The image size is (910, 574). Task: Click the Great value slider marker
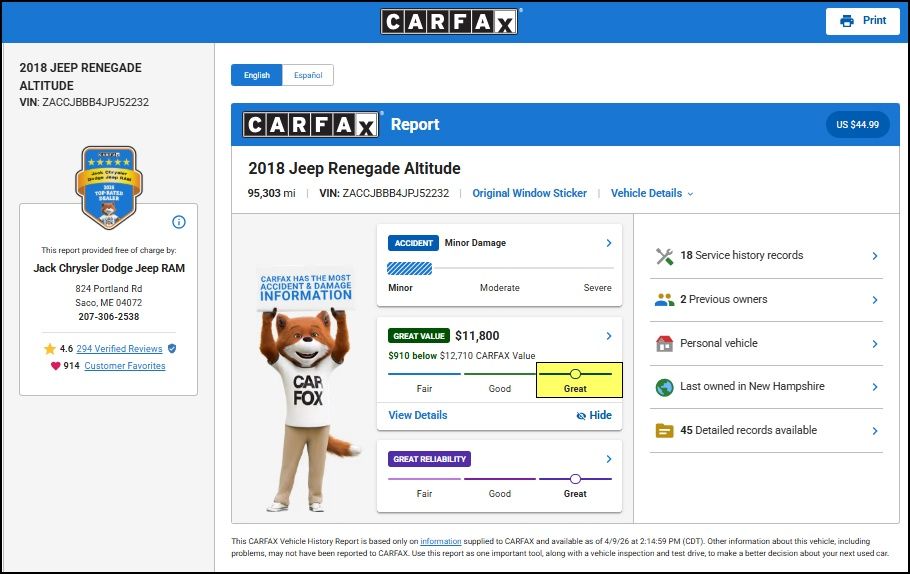pos(575,374)
